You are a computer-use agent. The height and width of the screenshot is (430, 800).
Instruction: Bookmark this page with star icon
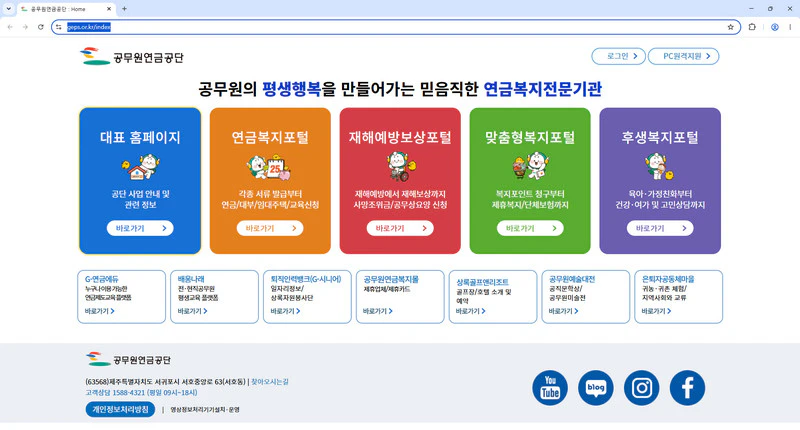coord(731,27)
